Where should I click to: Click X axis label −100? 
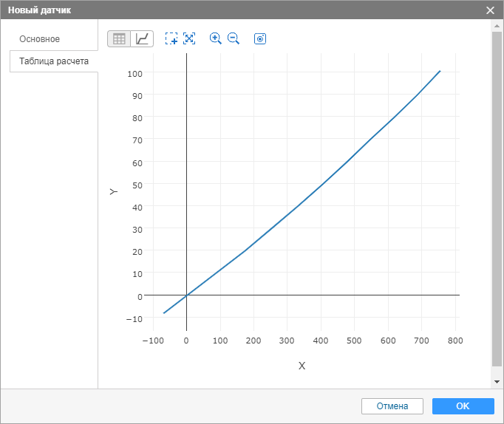153,341
